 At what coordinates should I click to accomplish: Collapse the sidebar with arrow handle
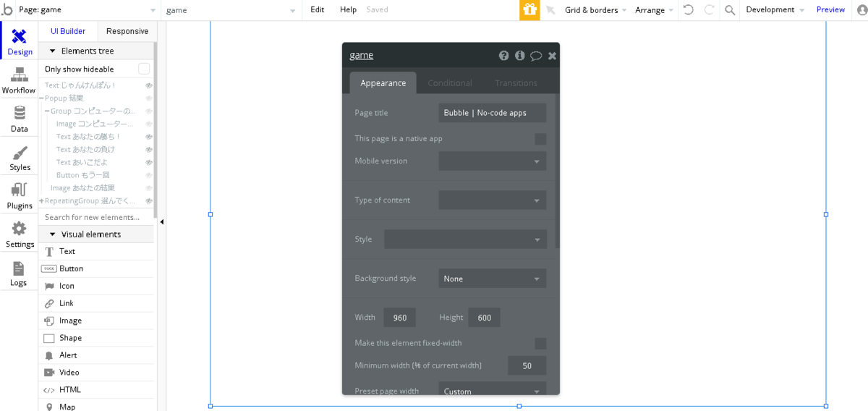tap(161, 222)
